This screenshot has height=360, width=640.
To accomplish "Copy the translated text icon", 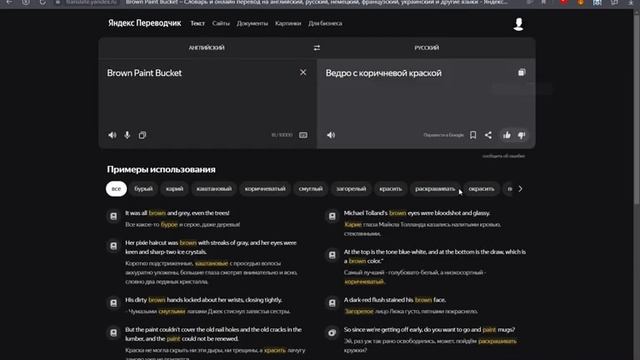I will click(x=522, y=73).
